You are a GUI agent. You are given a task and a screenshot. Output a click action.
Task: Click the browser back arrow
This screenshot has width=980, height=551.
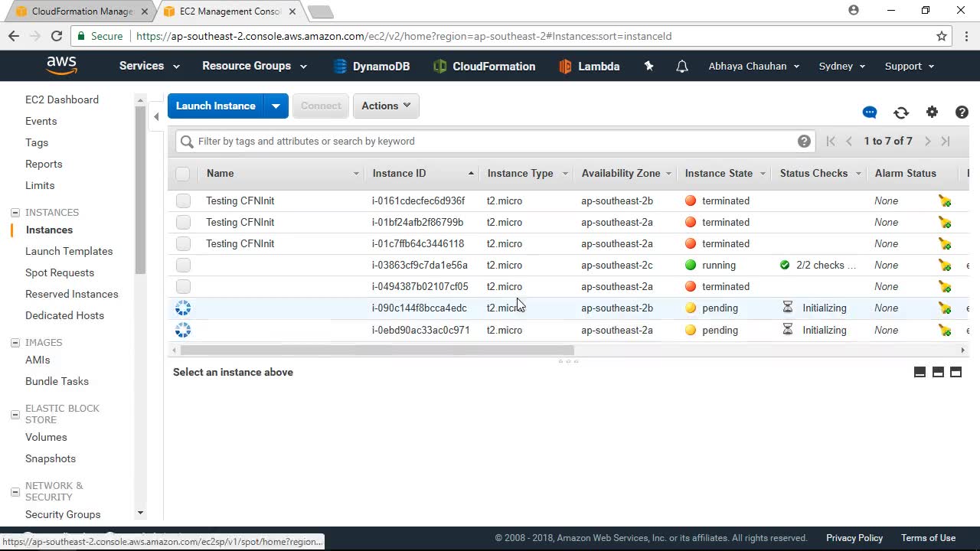coord(14,36)
